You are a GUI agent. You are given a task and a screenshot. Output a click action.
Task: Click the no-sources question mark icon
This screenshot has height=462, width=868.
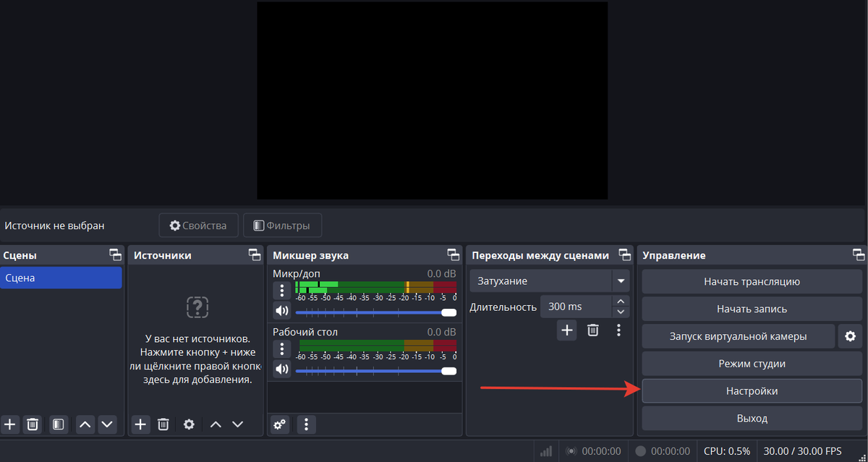click(x=197, y=307)
